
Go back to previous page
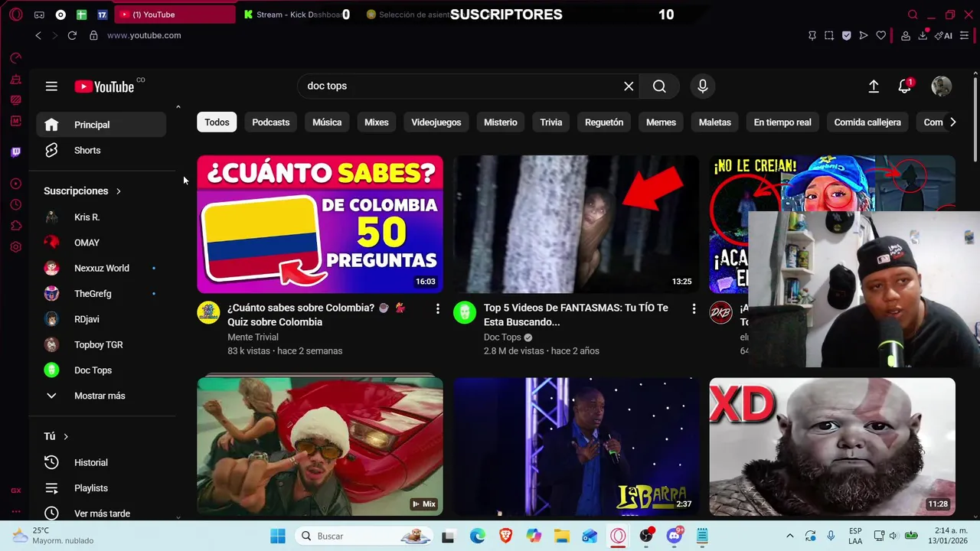coord(38,35)
